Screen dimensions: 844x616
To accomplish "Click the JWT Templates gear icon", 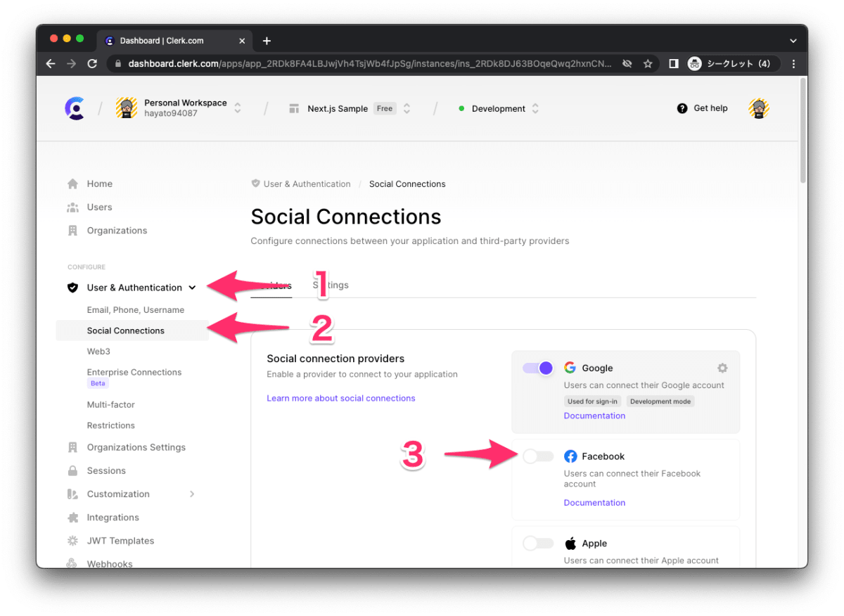I will coord(72,541).
